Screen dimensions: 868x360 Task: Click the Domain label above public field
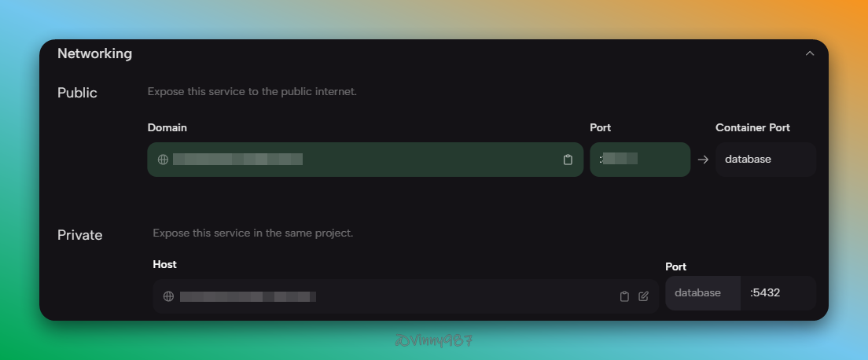167,127
